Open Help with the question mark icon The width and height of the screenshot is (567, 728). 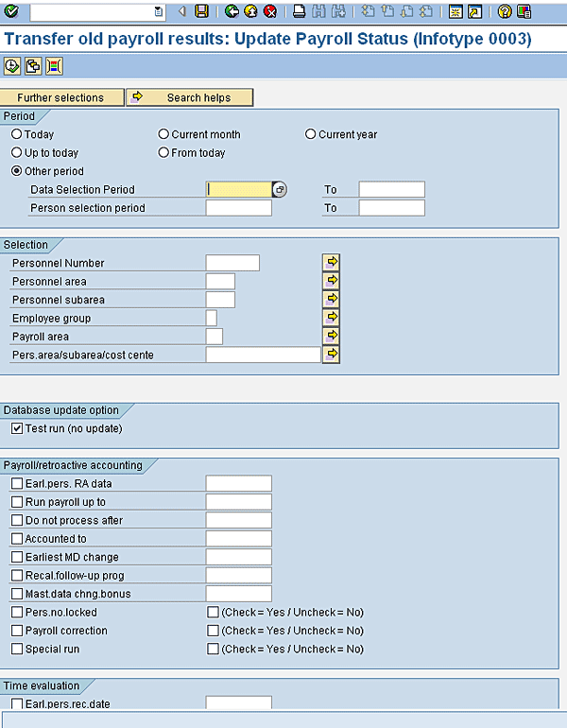pos(505,11)
